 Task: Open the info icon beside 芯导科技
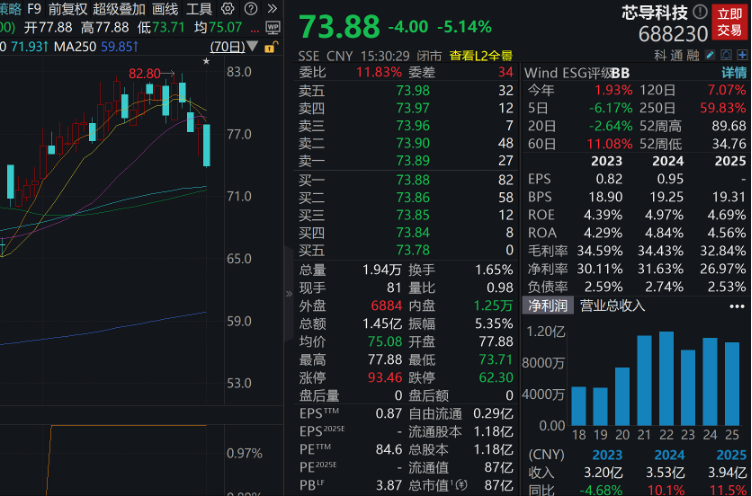(701, 12)
